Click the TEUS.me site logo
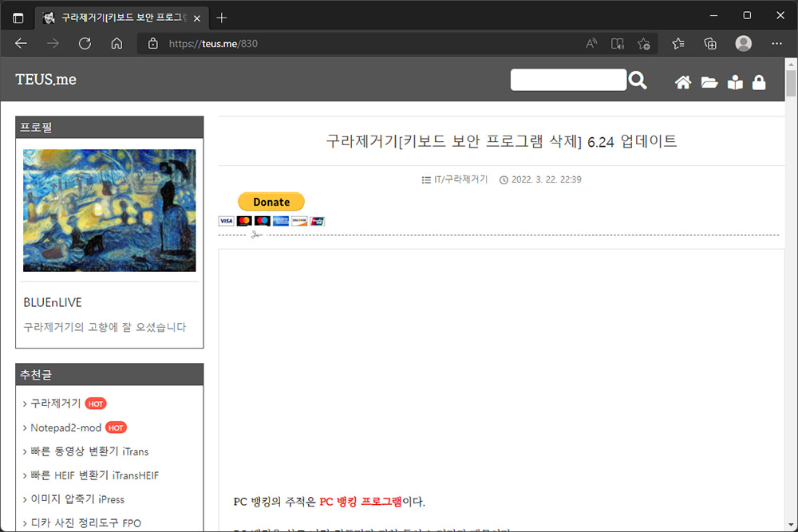Screen dimensions: 798x532 [45, 79]
